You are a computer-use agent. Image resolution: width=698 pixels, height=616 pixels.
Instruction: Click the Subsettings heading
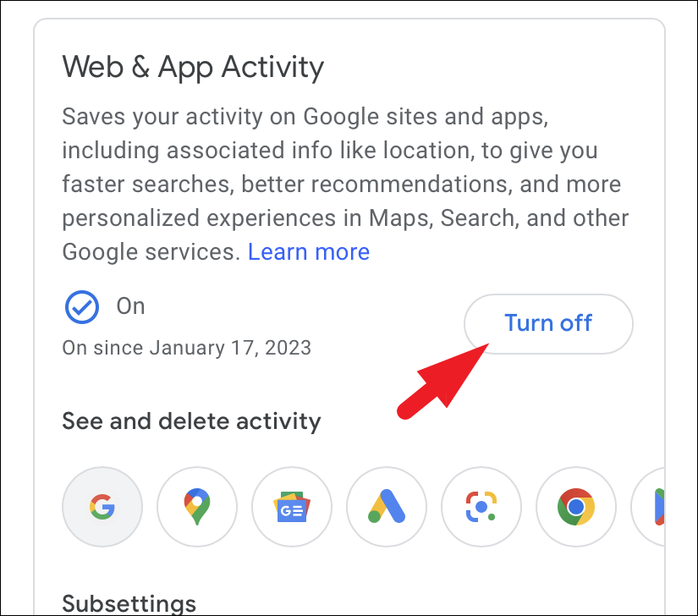[129, 603]
